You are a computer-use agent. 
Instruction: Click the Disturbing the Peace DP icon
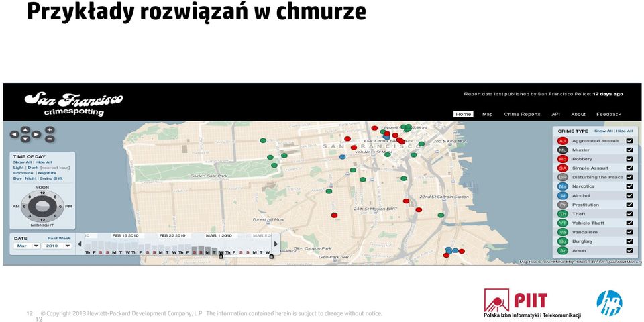[562, 177]
